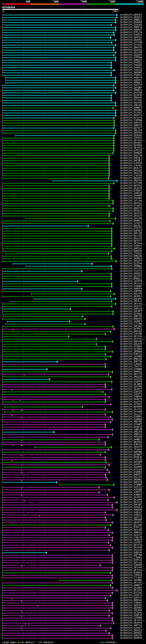Click the orange ~40% legend segment
The height and width of the screenshot is (644, 146).
coord(45,4)
